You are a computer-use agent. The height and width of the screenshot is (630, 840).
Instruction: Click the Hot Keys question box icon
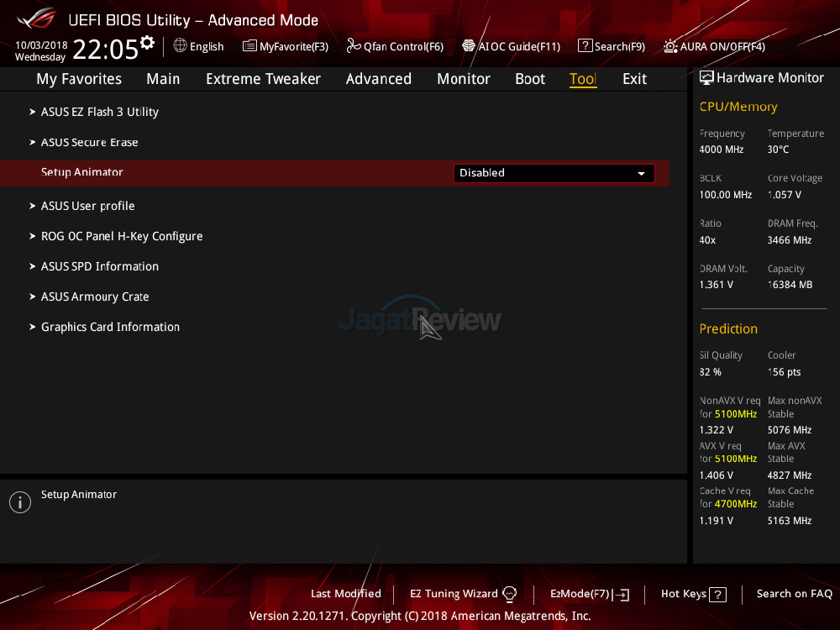tap(717, 594)
